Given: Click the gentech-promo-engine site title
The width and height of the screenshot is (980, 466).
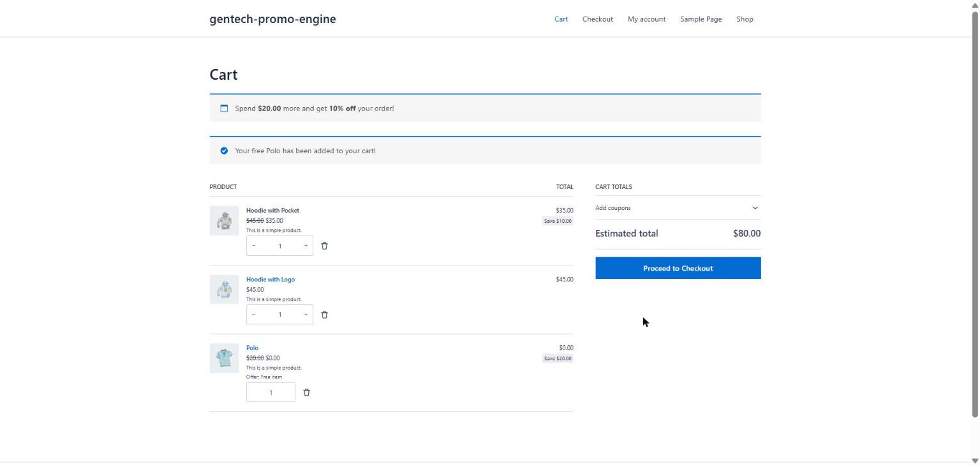Looking at the screenshot, I should pos(272,19).
